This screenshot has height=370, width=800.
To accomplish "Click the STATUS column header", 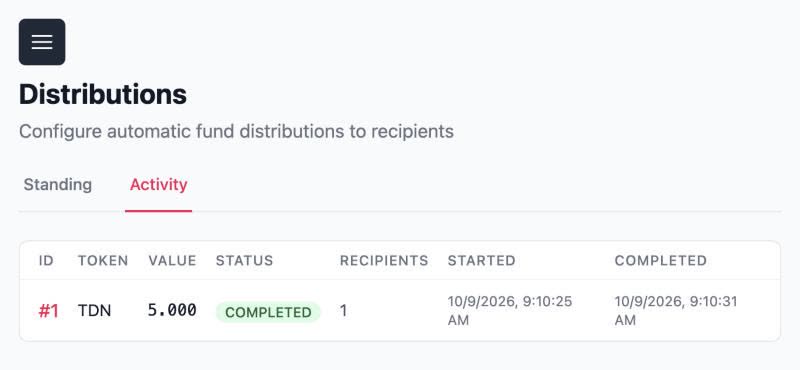I will 244,260.
